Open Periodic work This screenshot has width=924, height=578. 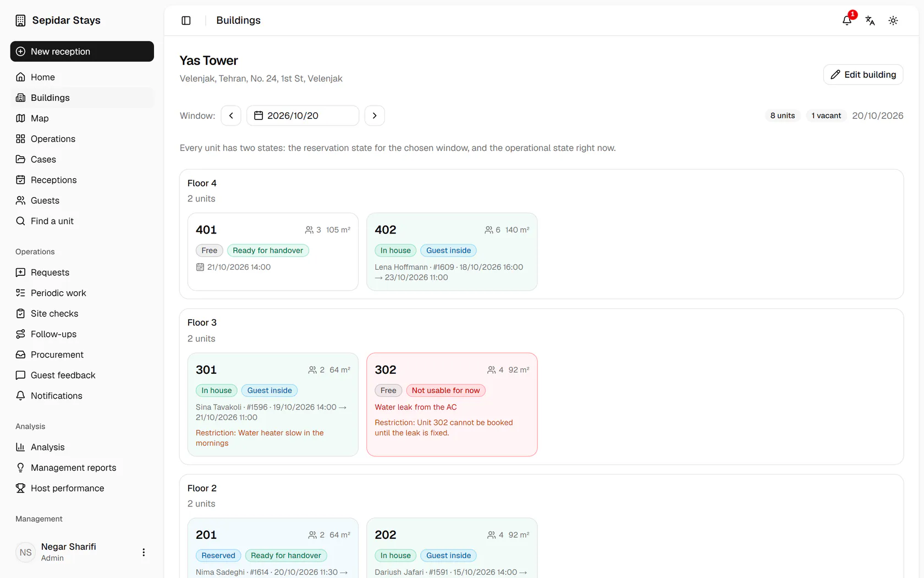[x=82, y=293]
